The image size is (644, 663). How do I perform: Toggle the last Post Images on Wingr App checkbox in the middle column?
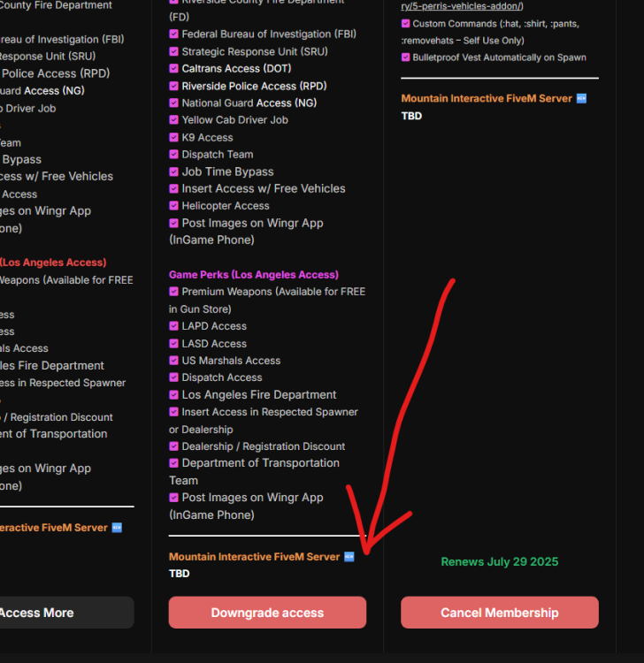173,497
